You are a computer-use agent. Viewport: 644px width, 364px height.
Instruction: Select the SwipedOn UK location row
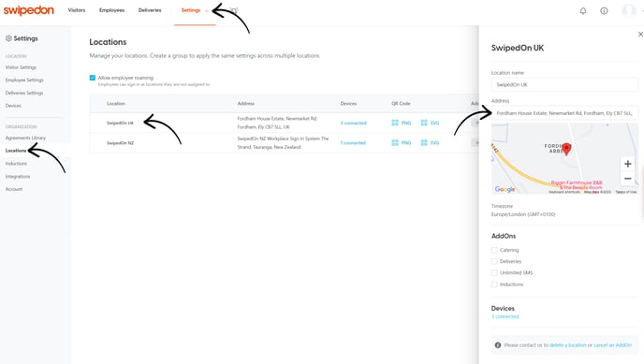tap(285, 123)
